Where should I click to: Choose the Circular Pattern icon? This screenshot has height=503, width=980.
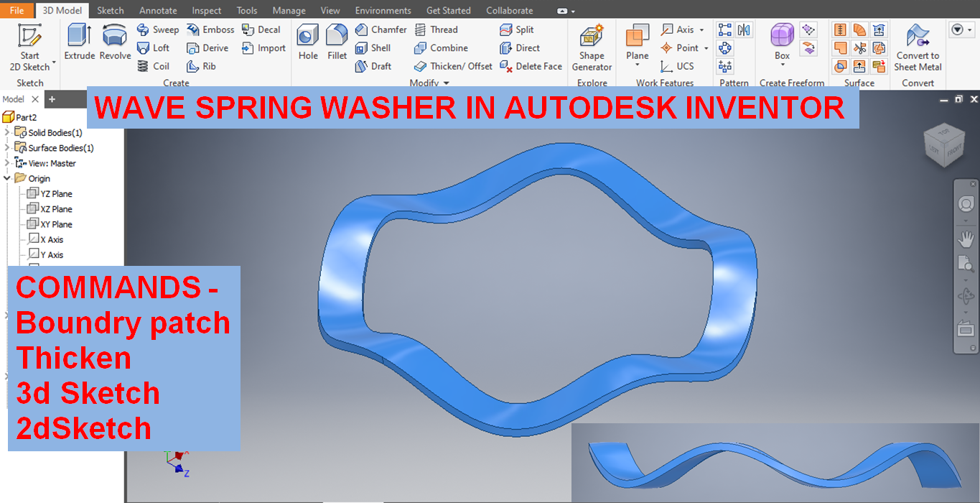725,48
